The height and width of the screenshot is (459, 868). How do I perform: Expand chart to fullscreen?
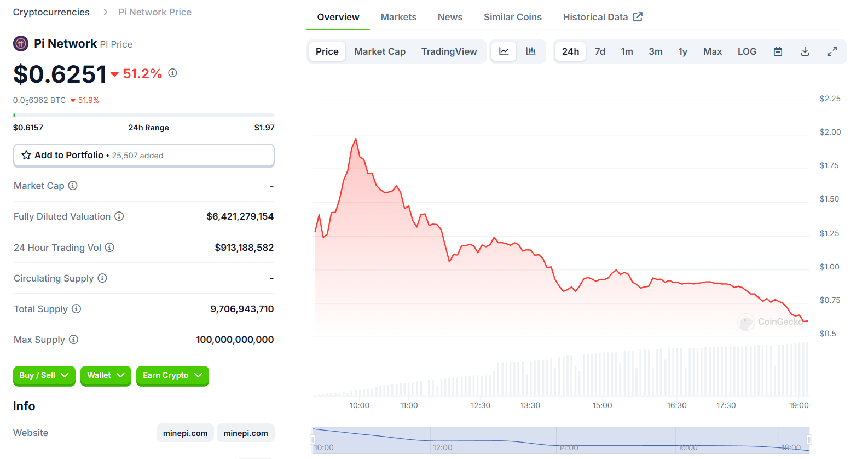click(832, 51)
